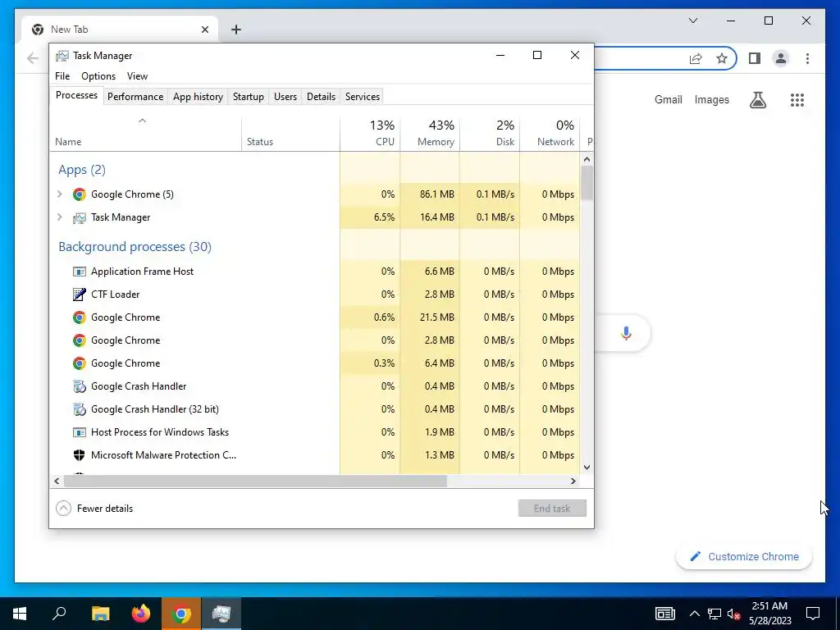Open Chrome tab search dropdown arrow
The width and height of the screenshot is (840, 630).
[692, 21]
